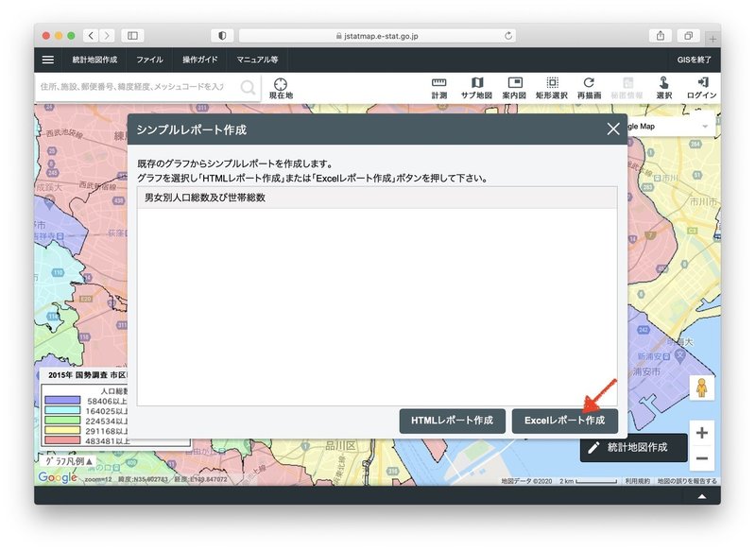
Task: Open the 操作ガイド menu
Action: pyautogui.click(x=199, y=60)
